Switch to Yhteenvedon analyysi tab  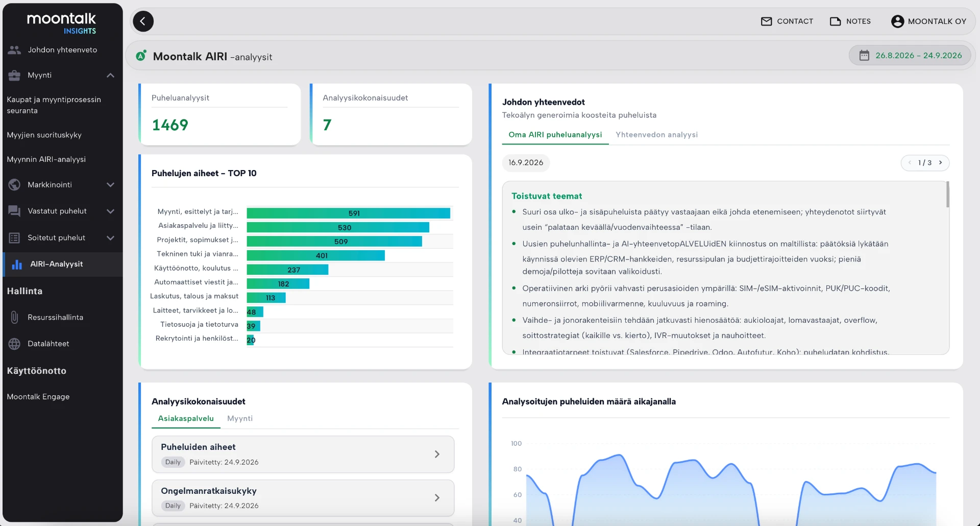(656, 135)
